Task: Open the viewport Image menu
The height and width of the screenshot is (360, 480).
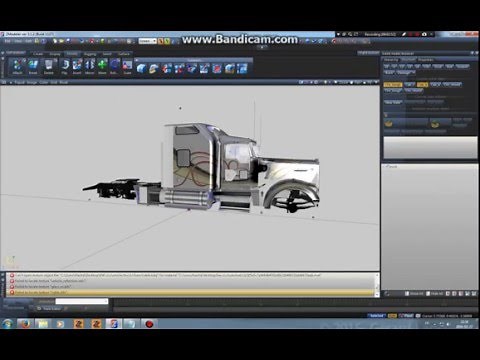Action: 32,82
